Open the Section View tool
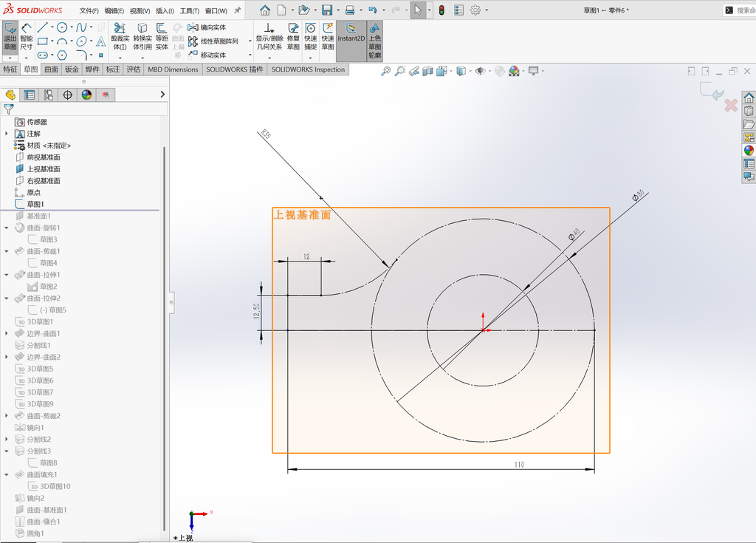Screen dimensions: 756x543 click(427, 72)
